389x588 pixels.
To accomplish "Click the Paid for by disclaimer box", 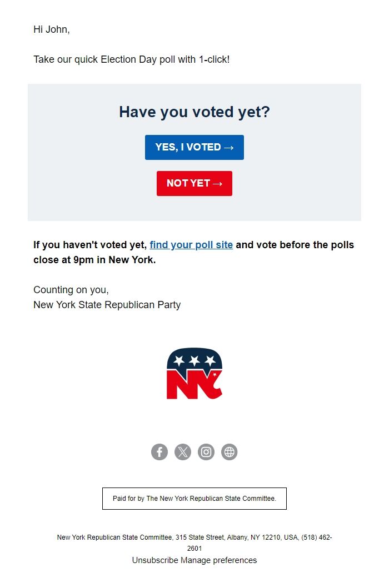I will (194, 498).
